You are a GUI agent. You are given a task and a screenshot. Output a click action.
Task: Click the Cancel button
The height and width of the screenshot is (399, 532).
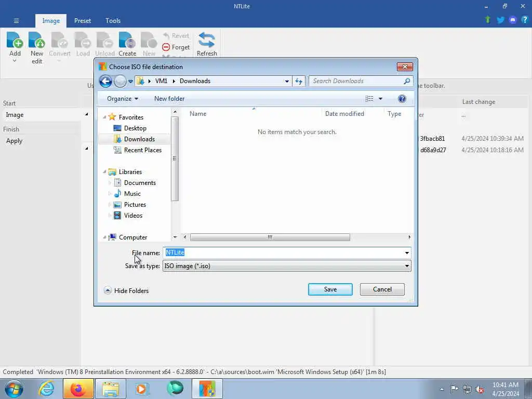point(382,289)
